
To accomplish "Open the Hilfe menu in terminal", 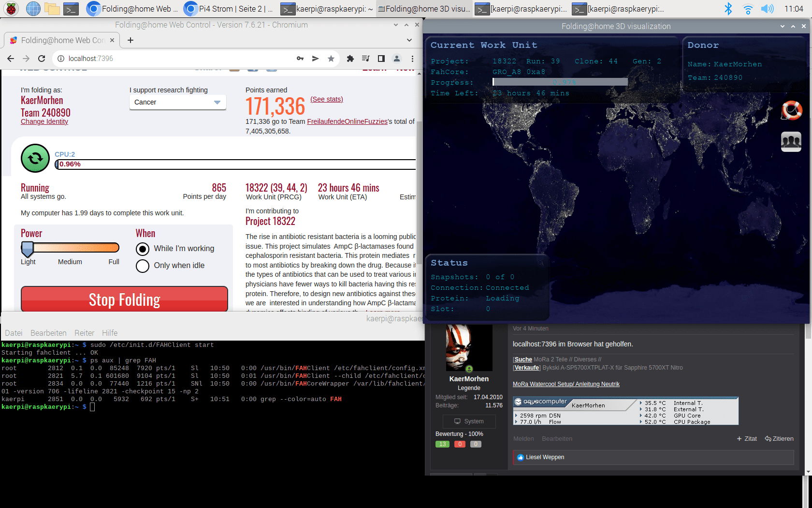I will pos(110,333).
